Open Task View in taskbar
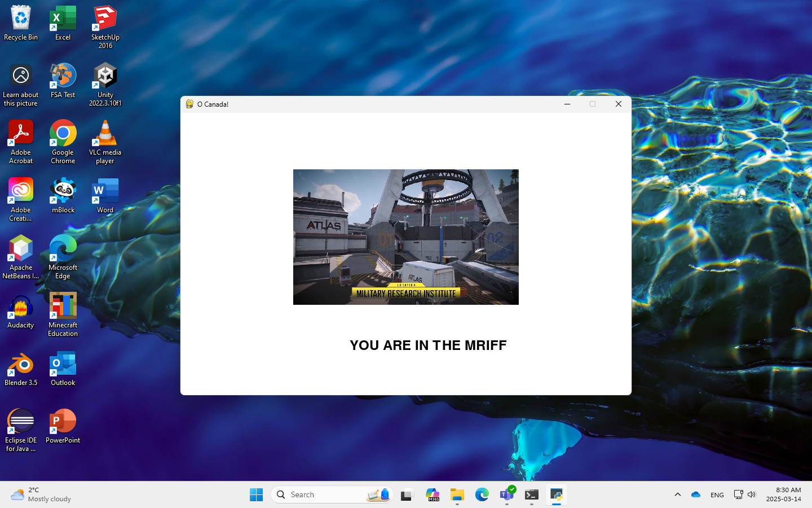 [x=407, y=494]
